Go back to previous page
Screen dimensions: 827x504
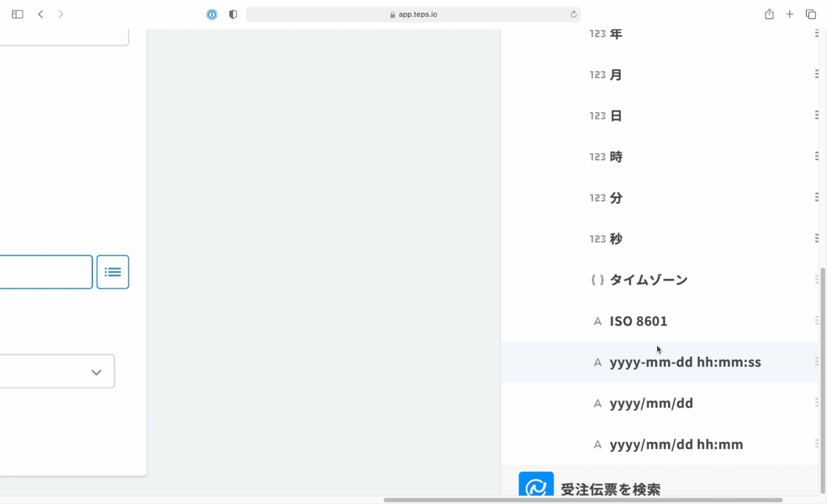[x=41, y=14]
